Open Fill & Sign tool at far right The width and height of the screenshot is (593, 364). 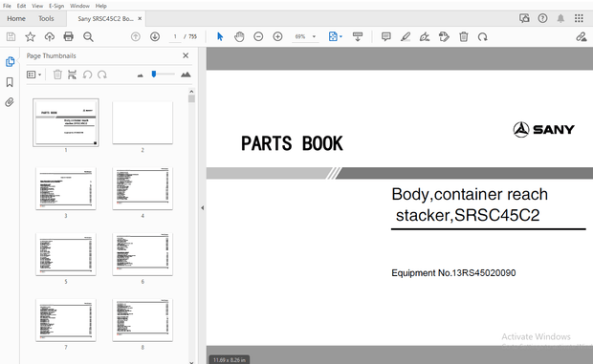pos(581,36)
